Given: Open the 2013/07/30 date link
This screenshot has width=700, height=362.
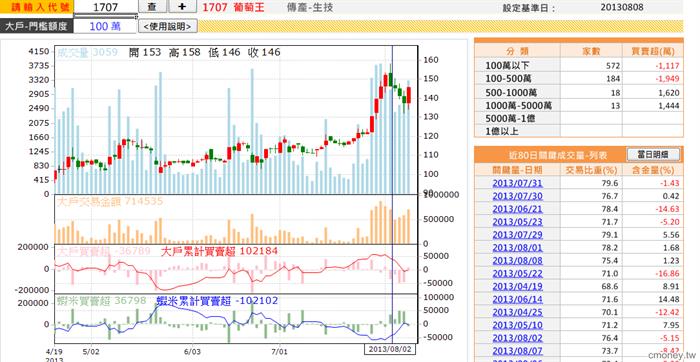Looking at the screenshot, I should pyautogui.click(x=517, y=196).
